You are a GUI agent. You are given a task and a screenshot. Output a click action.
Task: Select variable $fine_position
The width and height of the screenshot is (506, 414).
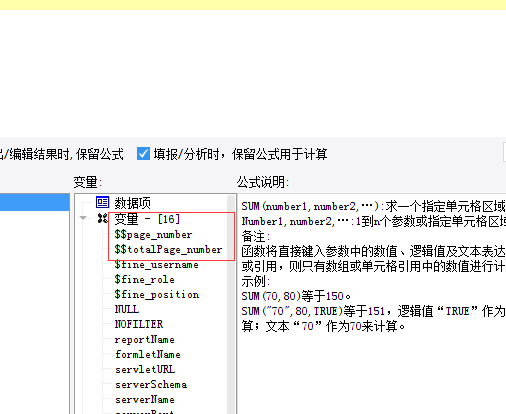[157, 295]
